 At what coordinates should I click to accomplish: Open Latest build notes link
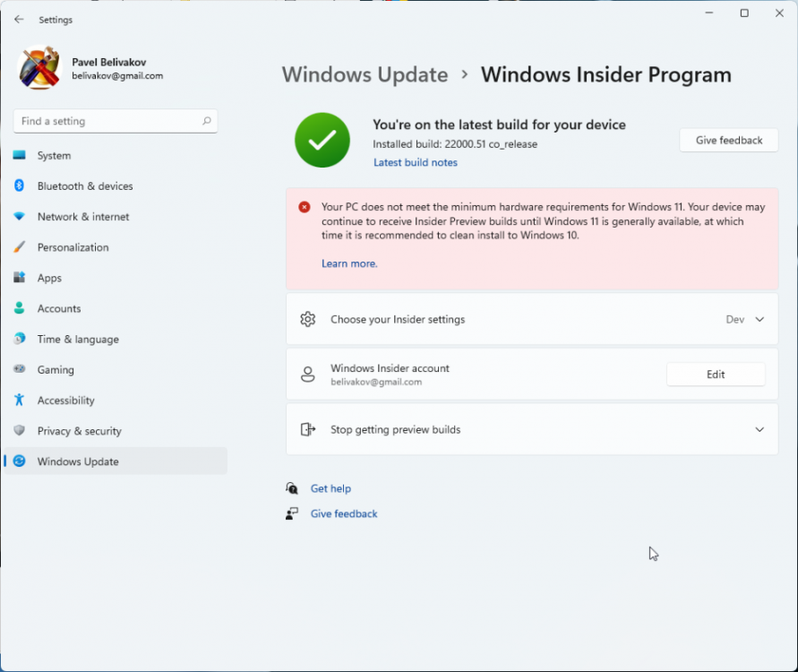click(x=416, y=162)
